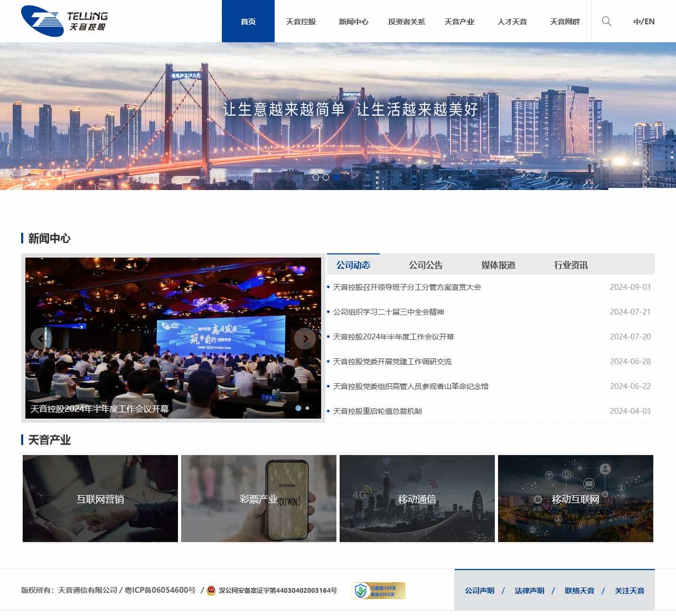The image size is (676, 616).
Task: Open the 深公网安备案证字第 filing link
Action: 278,590
